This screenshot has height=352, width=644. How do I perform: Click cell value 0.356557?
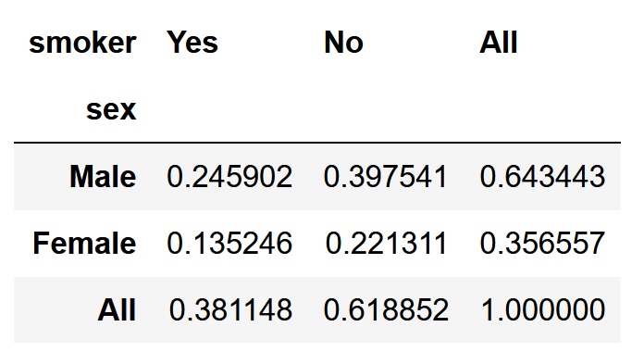[542, 244]
